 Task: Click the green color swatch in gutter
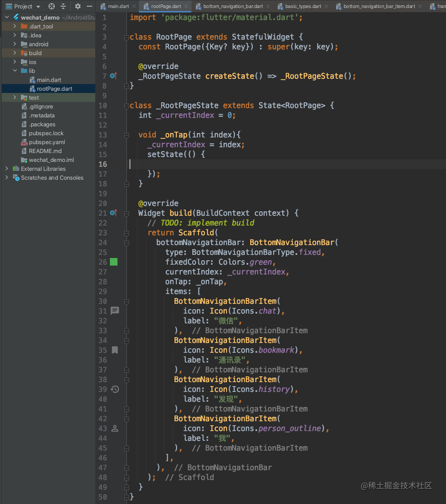pyautogui.click(x=114, y=262)
